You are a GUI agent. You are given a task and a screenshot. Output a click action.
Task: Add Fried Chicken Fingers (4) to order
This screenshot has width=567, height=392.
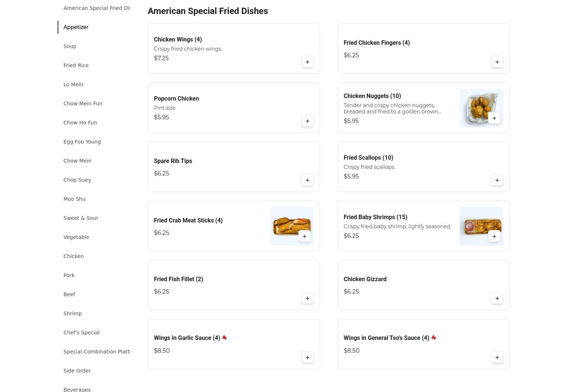click(497, 62)
